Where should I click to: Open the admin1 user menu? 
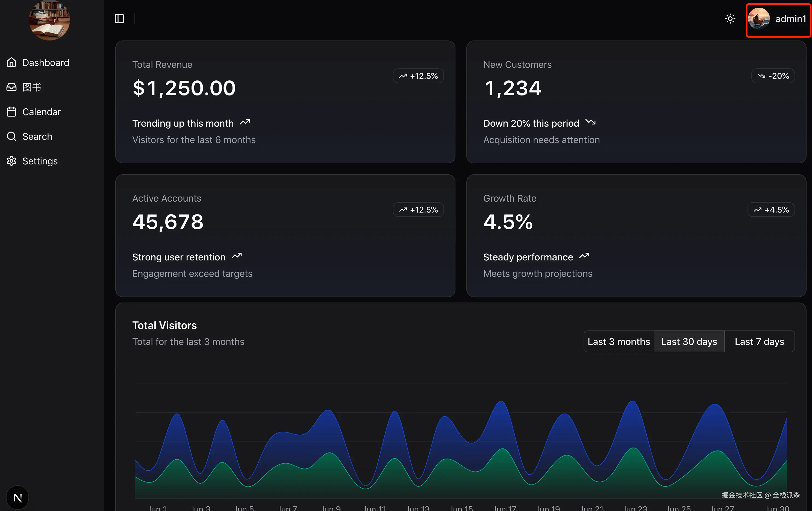click(790, 19)
